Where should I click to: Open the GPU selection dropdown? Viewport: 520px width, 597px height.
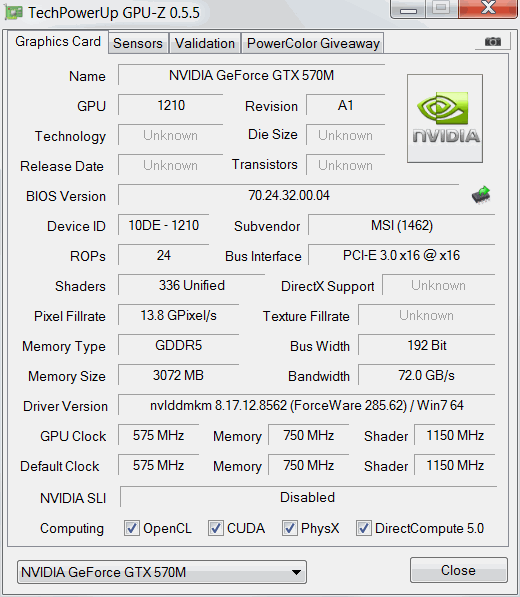coord(162,572)
